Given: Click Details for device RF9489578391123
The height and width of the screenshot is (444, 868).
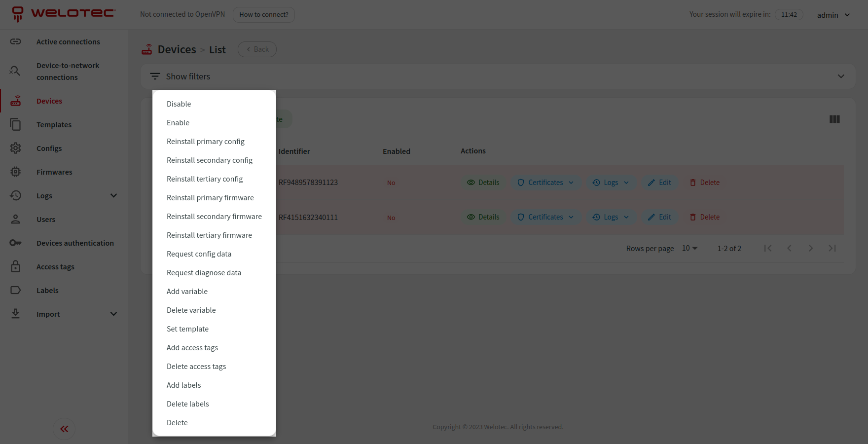Looking at the screenshot, I should click(x=483, y=183).
